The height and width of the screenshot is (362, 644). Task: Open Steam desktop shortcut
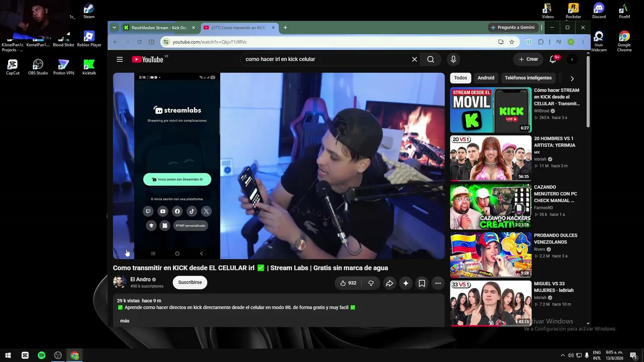tap(89, 12)
